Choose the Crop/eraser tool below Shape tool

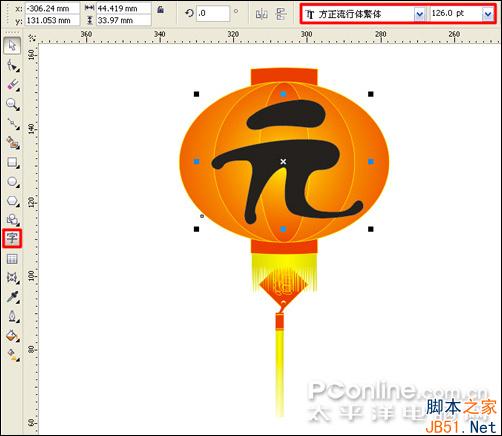[12, 85]
